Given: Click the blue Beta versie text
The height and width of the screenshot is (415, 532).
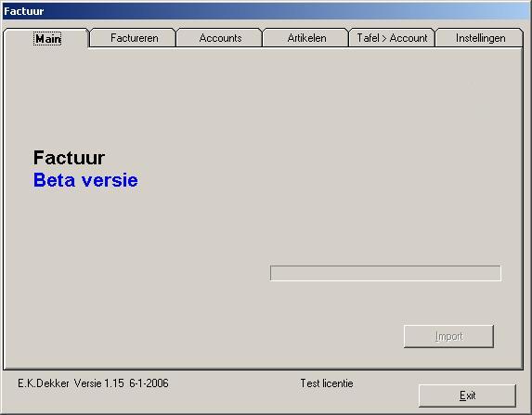Looking at the screenshot, I should 85,180.
